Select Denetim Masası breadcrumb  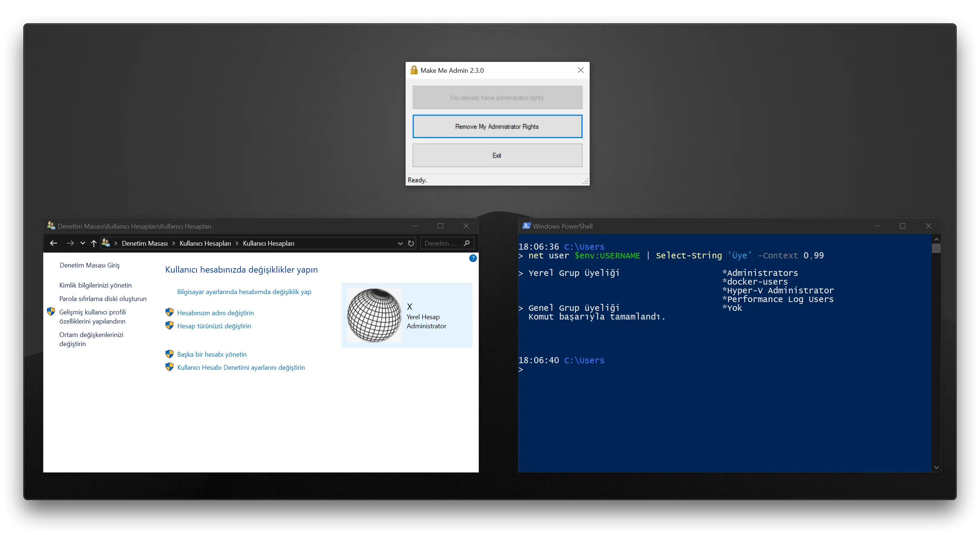click(x=144, y=243)
